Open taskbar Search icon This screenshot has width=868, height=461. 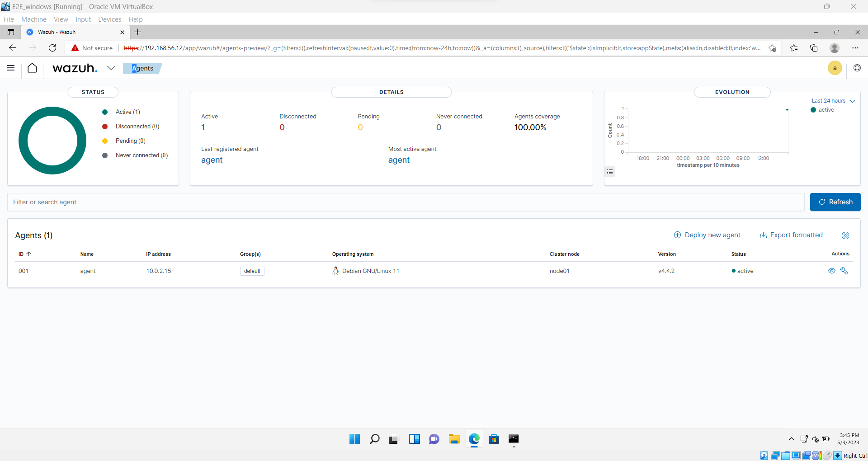374,439
